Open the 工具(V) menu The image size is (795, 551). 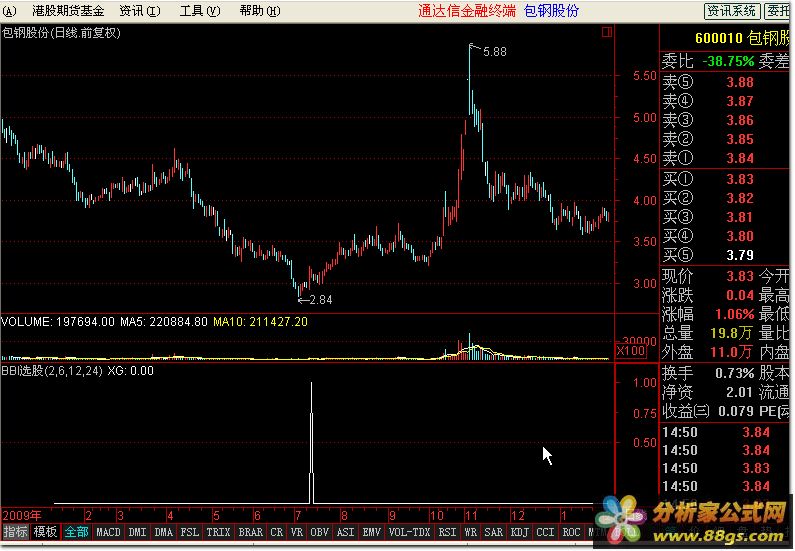click(x=200, y=11)
